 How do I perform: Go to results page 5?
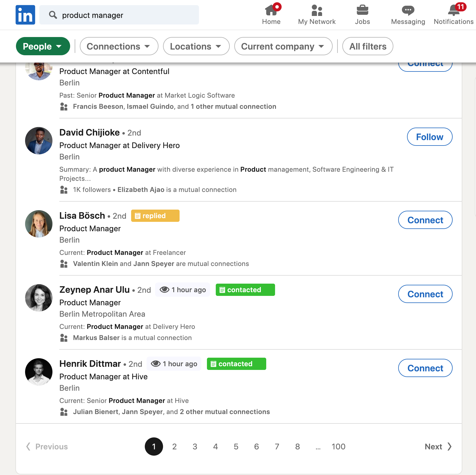pyautogui.click(x=236, y=447)
